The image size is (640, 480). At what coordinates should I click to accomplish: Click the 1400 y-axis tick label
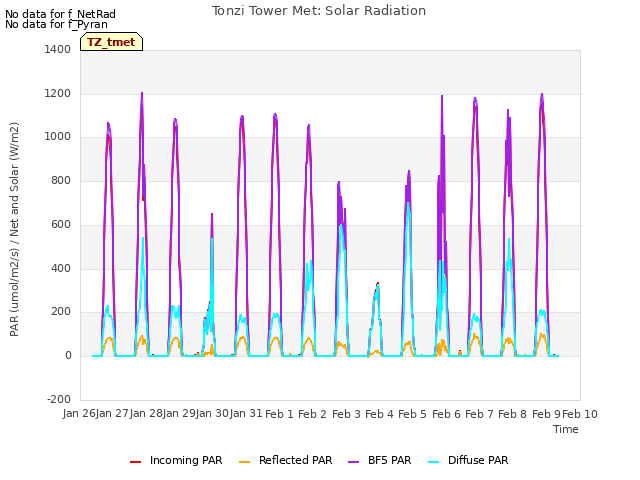[58, 49]
